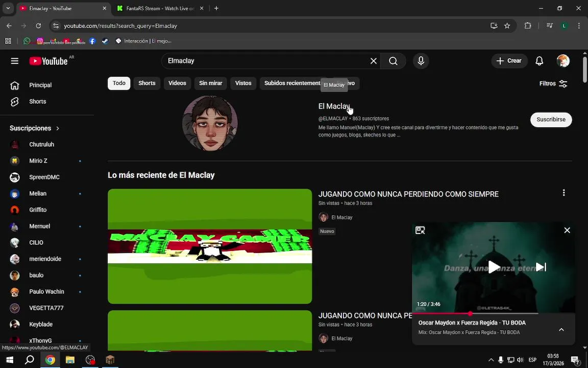The image size is (588, 368).
Task: Run the search with the magnifier button
Action: [393, 61]
